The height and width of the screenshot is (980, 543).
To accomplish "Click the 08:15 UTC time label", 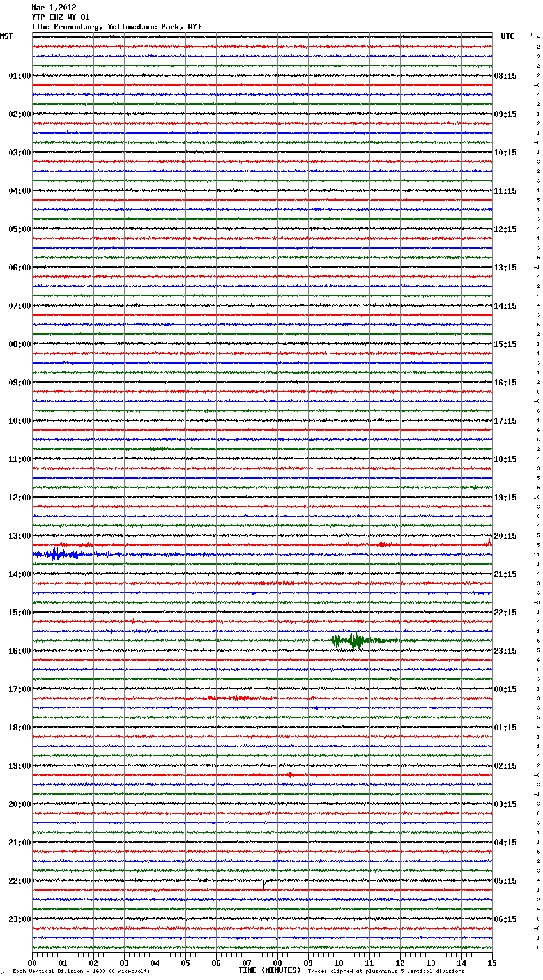I will pyautogui.click(x=505, y=76).
